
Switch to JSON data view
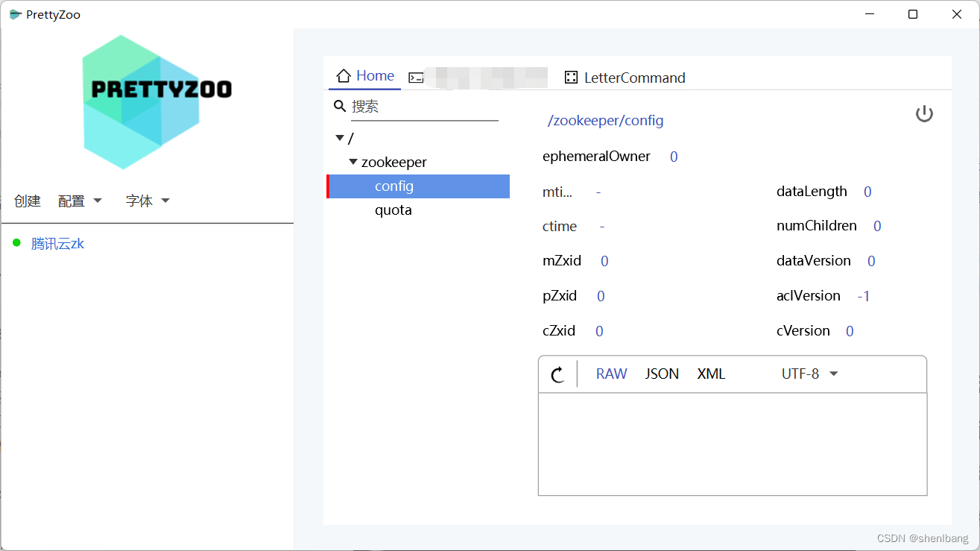(x=661, y=374)
